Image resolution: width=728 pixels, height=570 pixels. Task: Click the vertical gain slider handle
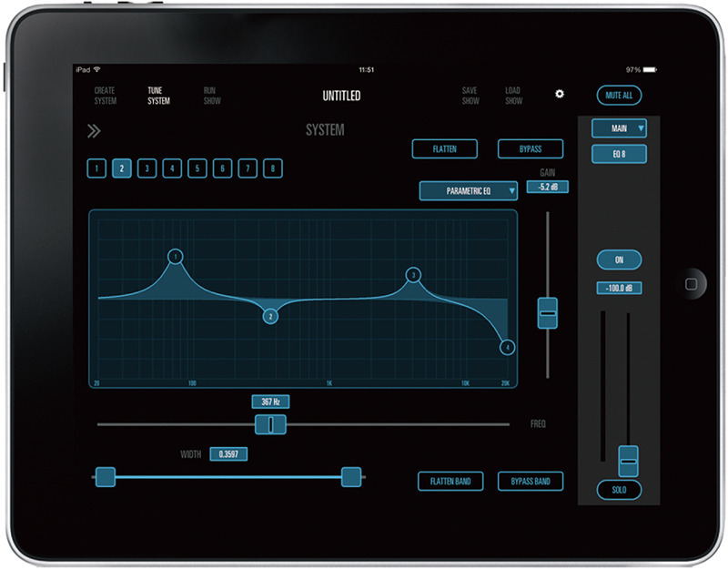point(548,313)
